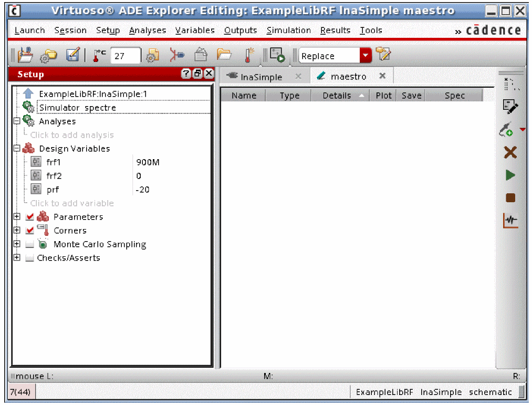Enable the Monte Carlo Sampling checkbox
Image resolution: width=532 pixels, height=405 pixels.
pos(30,244)
